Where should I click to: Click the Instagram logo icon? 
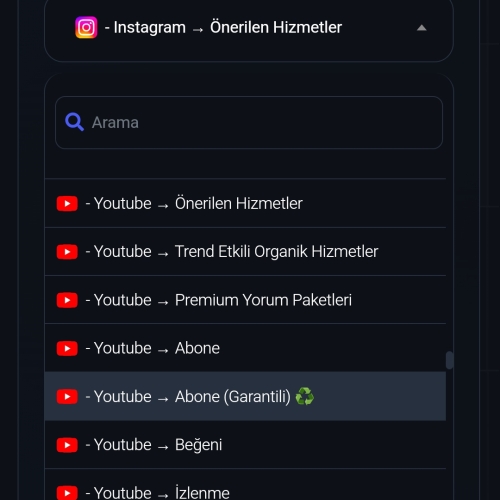tap(86, 27)
